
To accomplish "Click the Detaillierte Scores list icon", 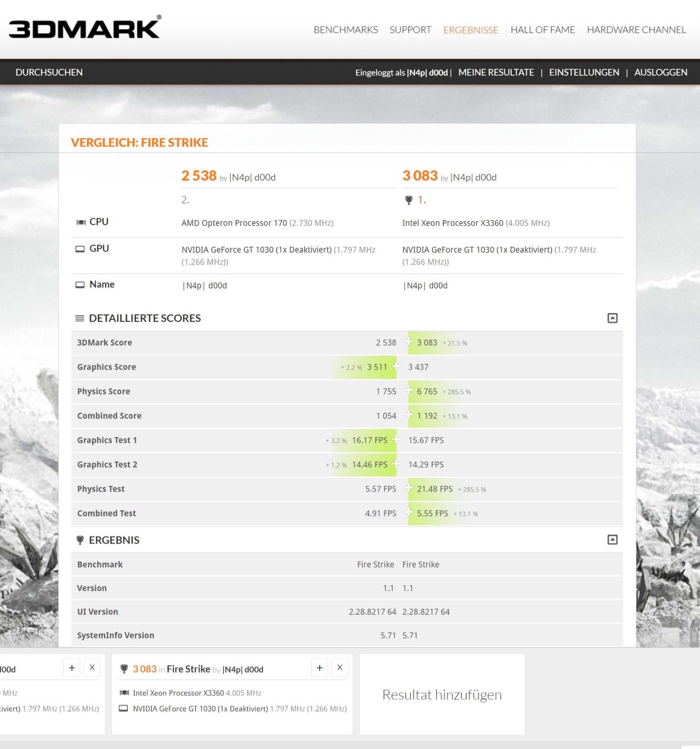I will (79, 318).
